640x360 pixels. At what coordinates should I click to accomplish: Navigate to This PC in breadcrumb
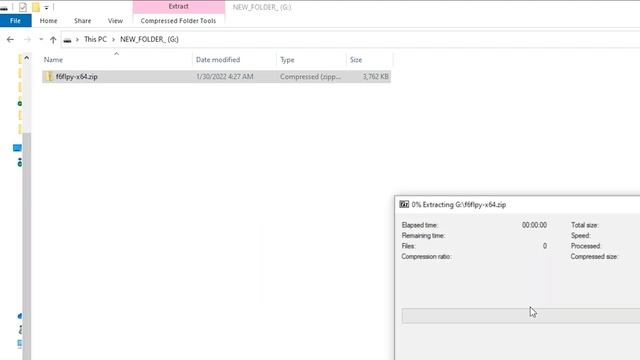[x=95, y=39]
